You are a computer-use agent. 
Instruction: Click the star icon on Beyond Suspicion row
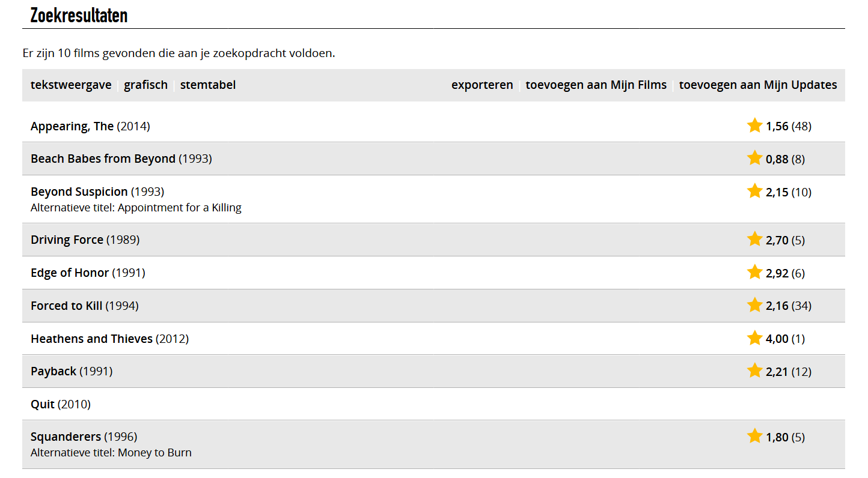[x=754, y=192]
